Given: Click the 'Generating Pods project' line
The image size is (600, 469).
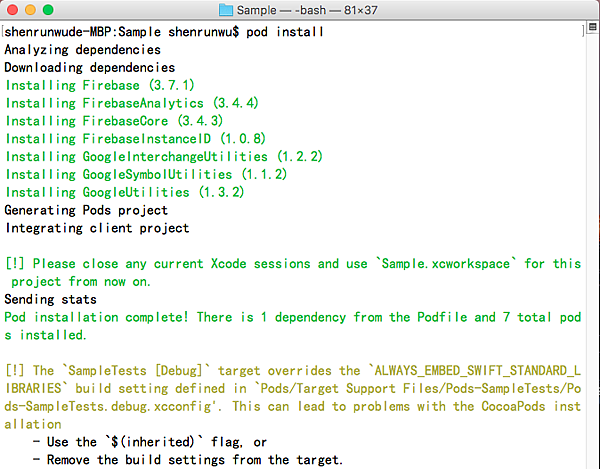Looking at the screenshot, I should 86,211.
